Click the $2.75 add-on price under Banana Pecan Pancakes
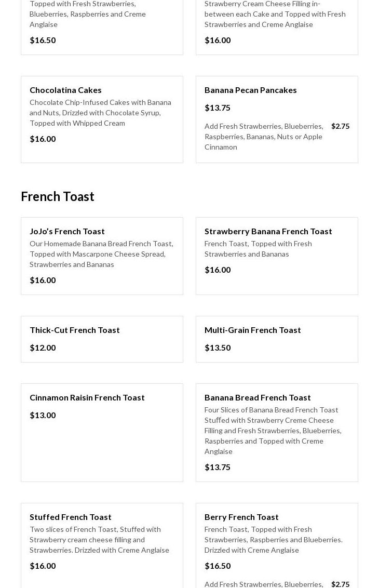 [340, 126]
